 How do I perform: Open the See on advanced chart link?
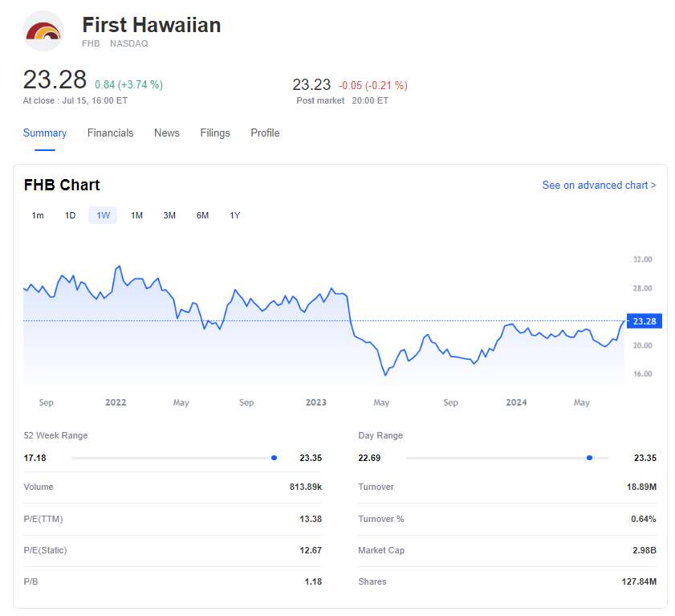pos(599,186)
